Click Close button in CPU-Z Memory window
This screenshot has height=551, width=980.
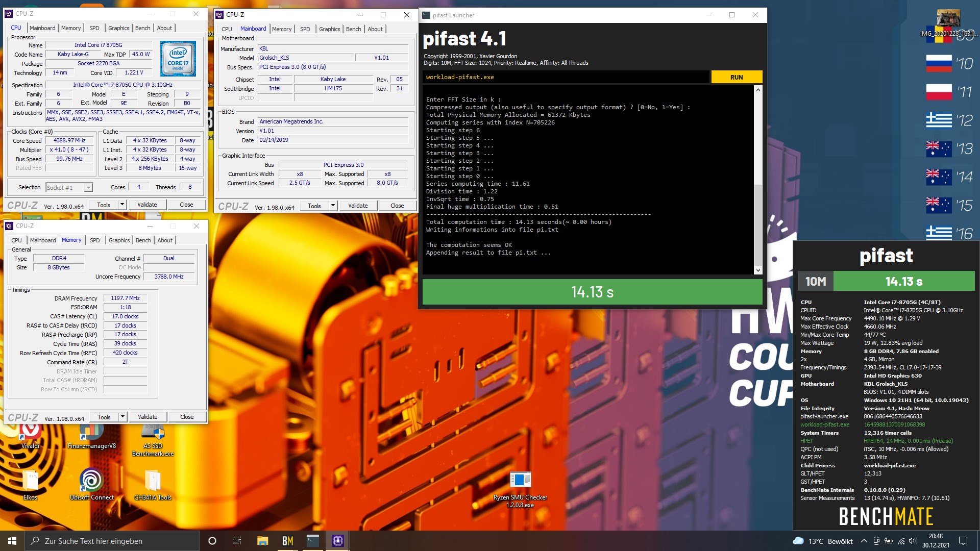pos(187,417)
